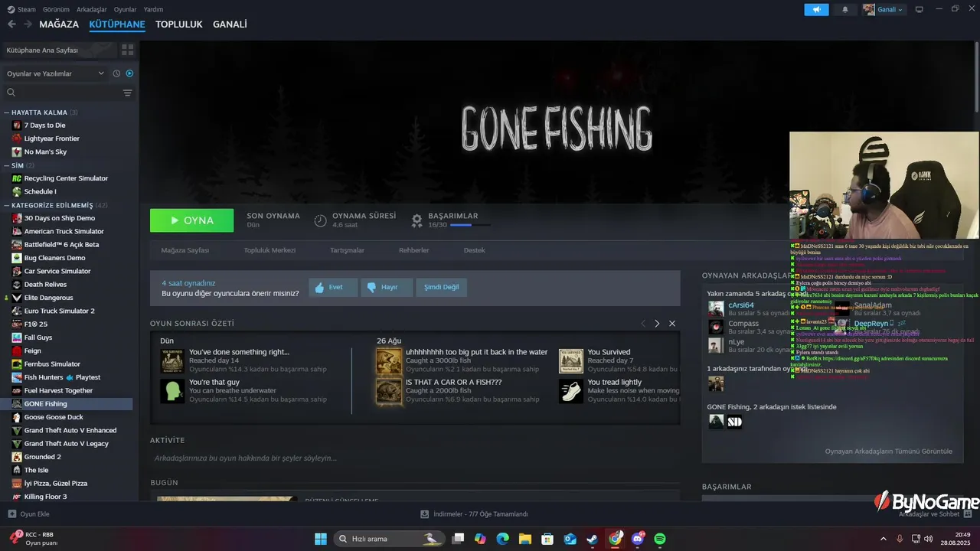Open the achievements gear icon
This screenshot has height=551, width=980.
coord(416,220)
